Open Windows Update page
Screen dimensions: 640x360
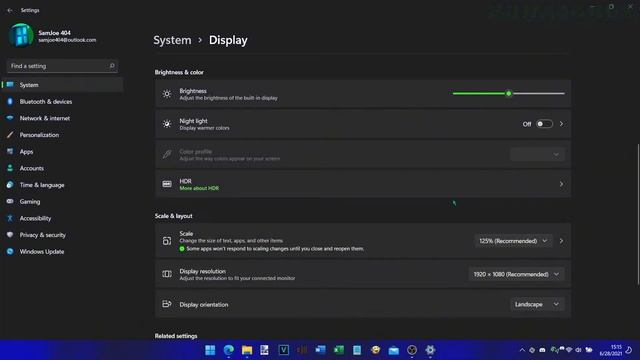click(x=62, y=252)
